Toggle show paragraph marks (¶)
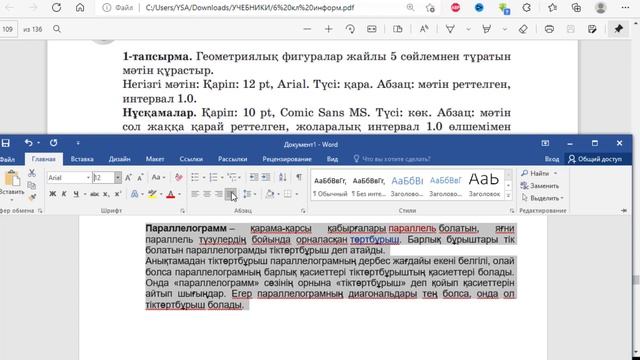The width and height of the screenshot is (640, 360). click(x=299, y=177)
